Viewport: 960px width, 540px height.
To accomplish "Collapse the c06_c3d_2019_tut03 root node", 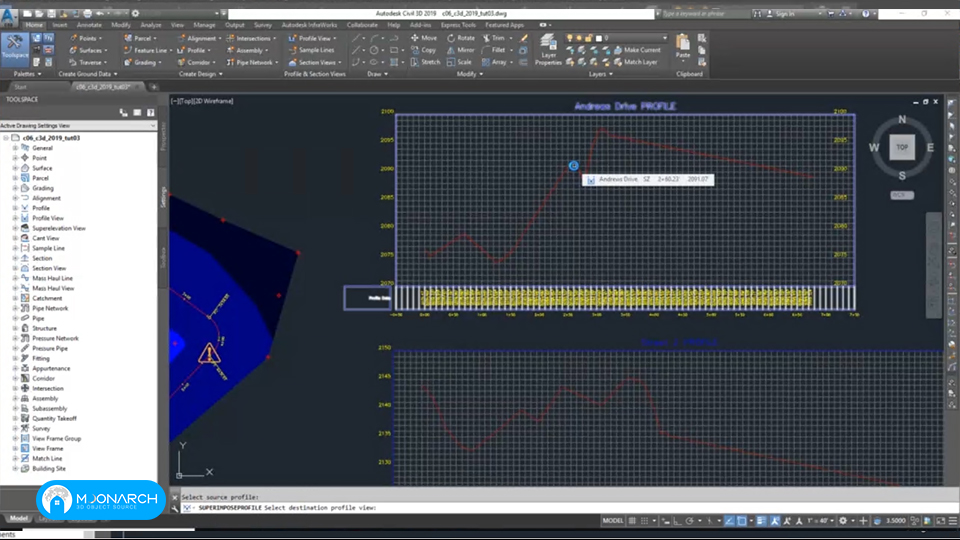I will (x=6, y=138).
